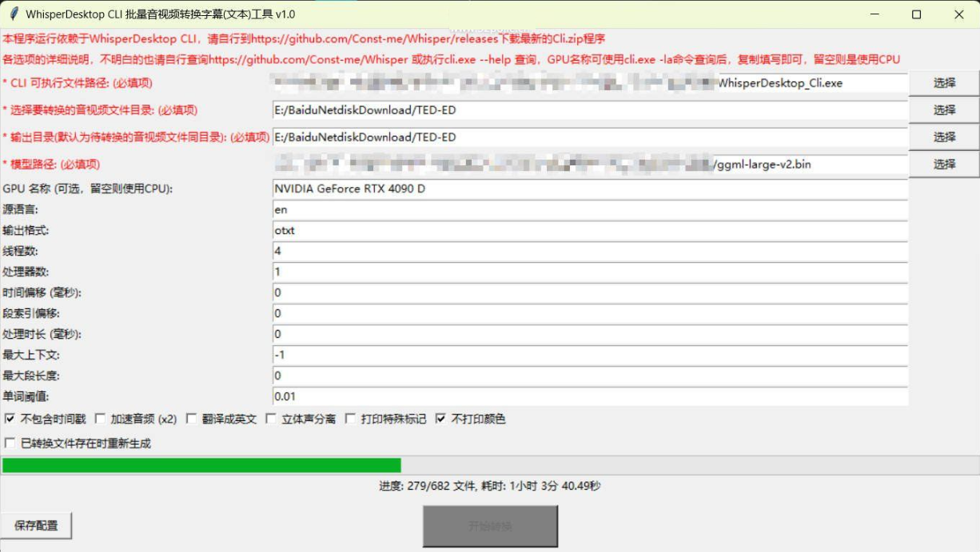Enable the 翻译成英文 checkbox
This screenshot has width=980, height=552.
tap(192, 419)
